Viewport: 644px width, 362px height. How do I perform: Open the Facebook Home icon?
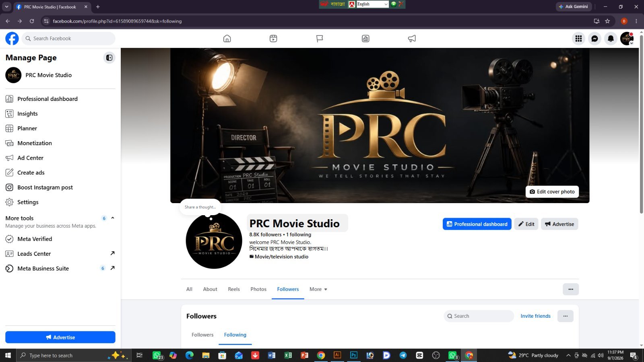click(x=227, y=39)
